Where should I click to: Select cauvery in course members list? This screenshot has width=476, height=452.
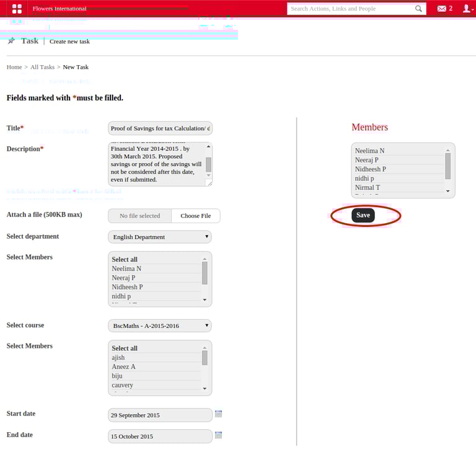pos(156,385)
